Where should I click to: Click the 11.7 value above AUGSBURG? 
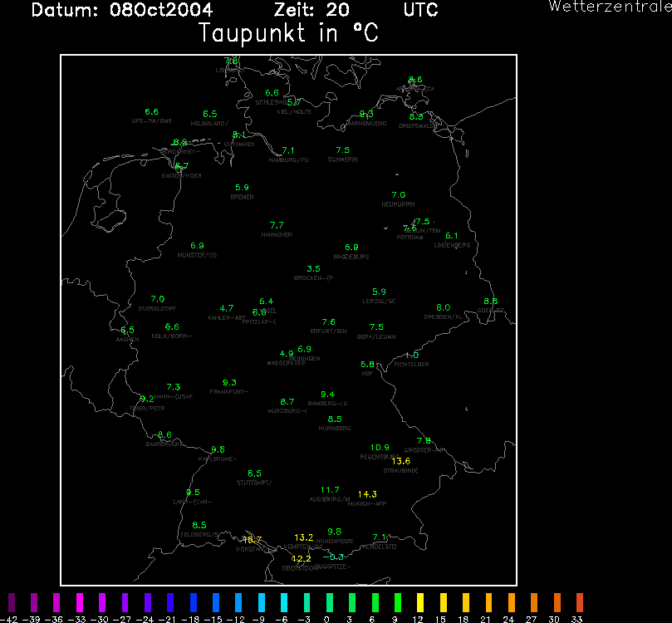click(330, 490)
